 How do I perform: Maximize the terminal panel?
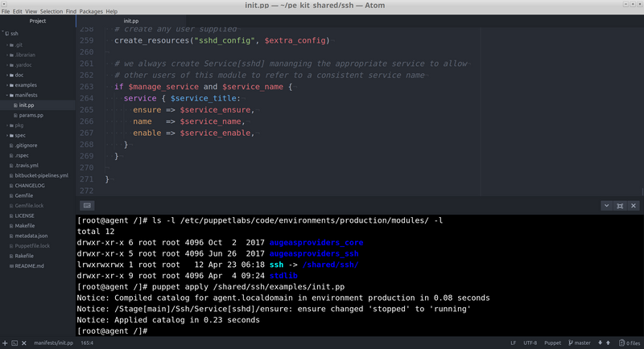tap(620, 206)
